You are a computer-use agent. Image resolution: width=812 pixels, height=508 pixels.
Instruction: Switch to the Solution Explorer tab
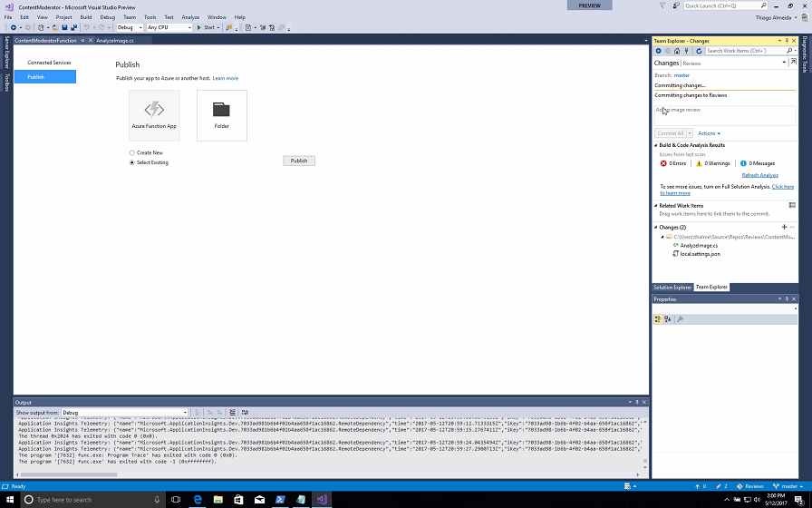(672, 288)
